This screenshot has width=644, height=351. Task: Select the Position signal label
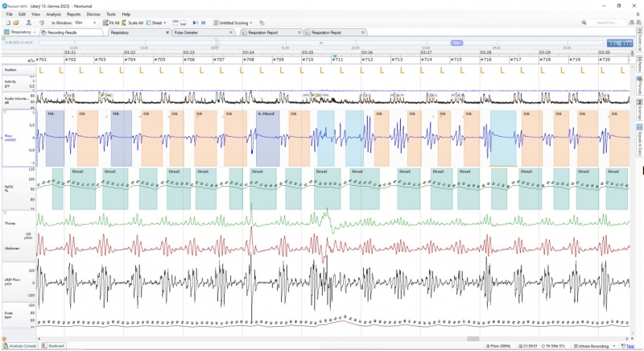point(18,70)
